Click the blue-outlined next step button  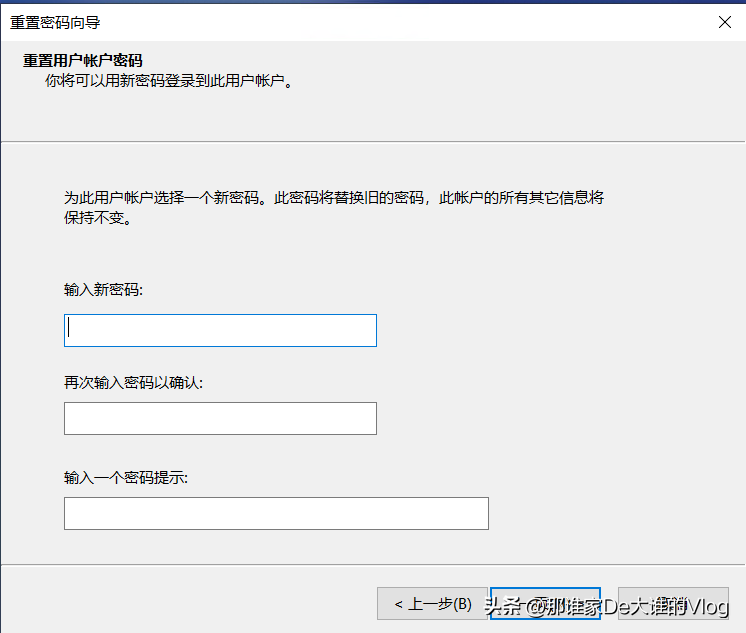[x=545, y=603]
